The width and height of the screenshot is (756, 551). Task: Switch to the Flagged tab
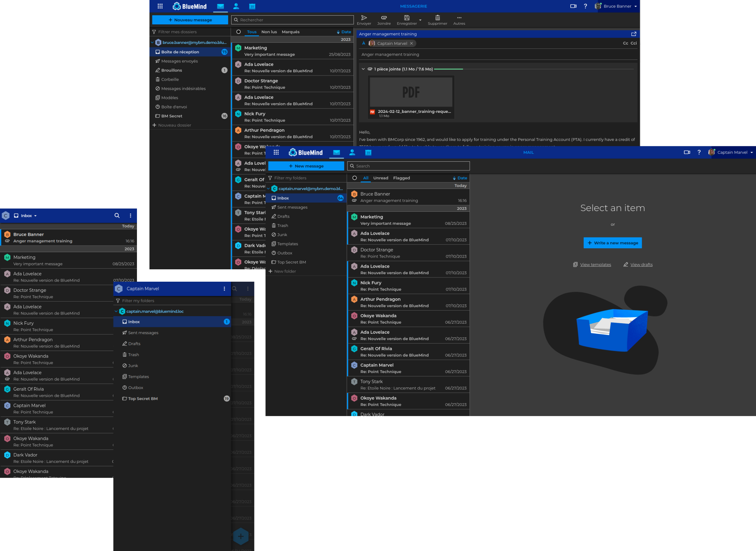pos(401,178)
